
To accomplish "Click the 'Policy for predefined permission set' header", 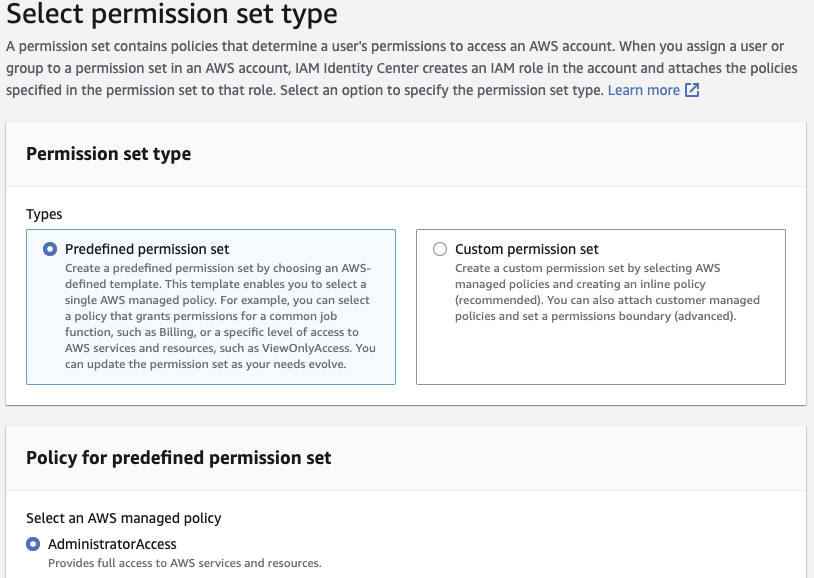I will click(x=179, y=458).
